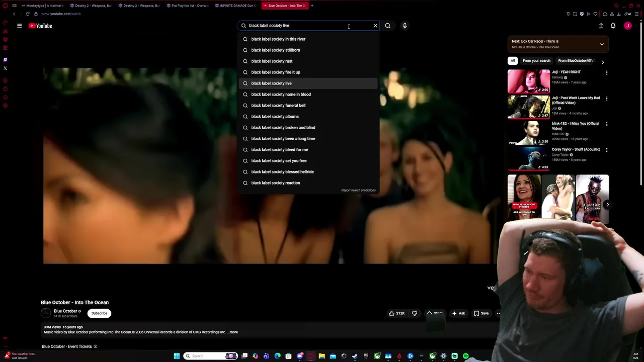This screenshot has height=362, width=644.
Task: Save the video to a playlist
Action: pos(481,313)
